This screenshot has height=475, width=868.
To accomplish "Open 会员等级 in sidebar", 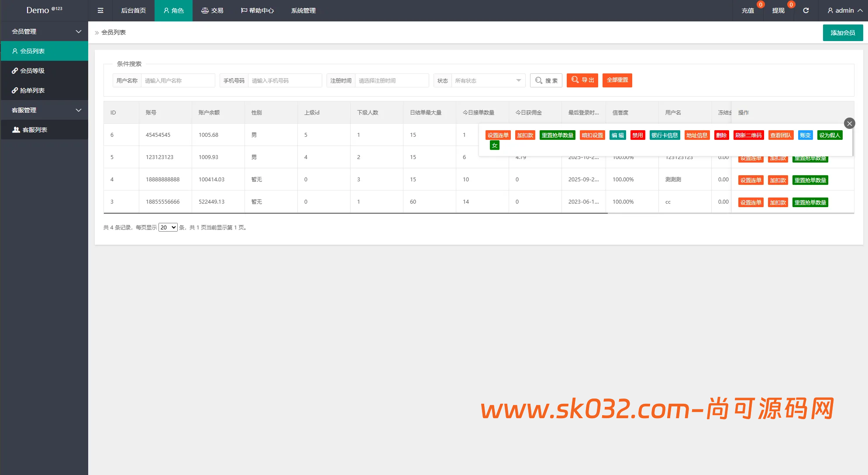I will [x=32, y=71].
